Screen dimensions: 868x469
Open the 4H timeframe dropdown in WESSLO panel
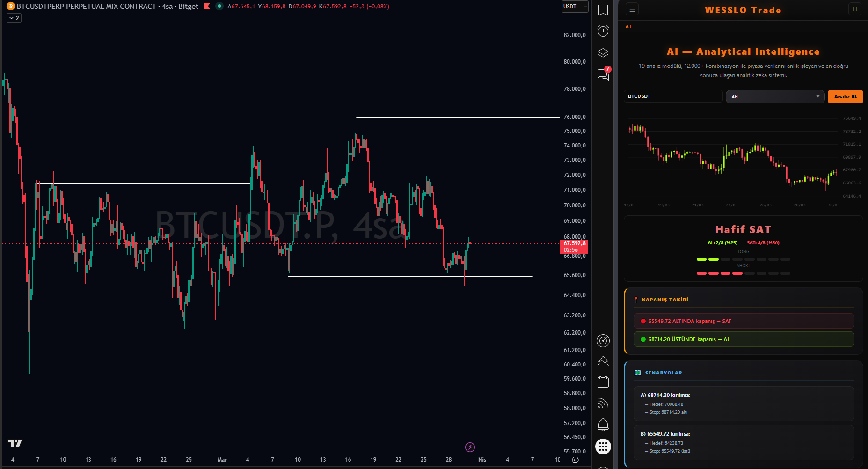pyautogui.click(x=774, y=96)
